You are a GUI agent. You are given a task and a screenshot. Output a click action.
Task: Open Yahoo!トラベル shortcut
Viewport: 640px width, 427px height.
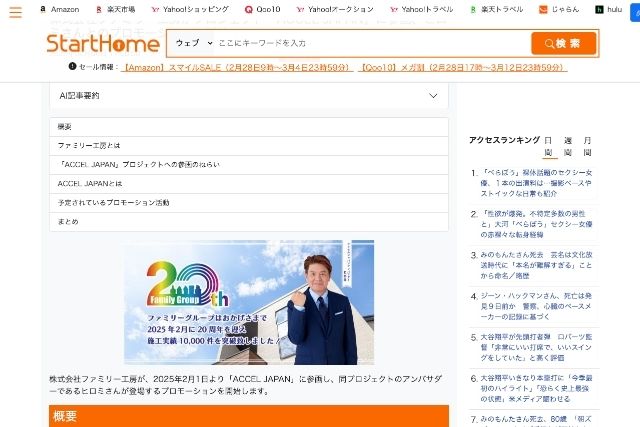(x=422, y=9)
